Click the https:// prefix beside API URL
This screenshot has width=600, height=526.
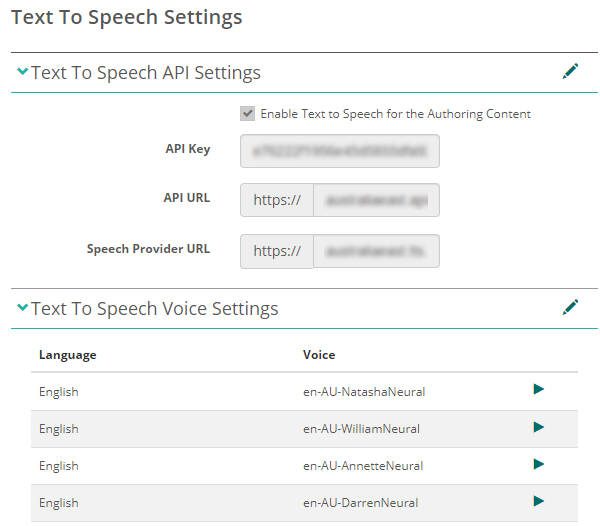tap(277, 200)
